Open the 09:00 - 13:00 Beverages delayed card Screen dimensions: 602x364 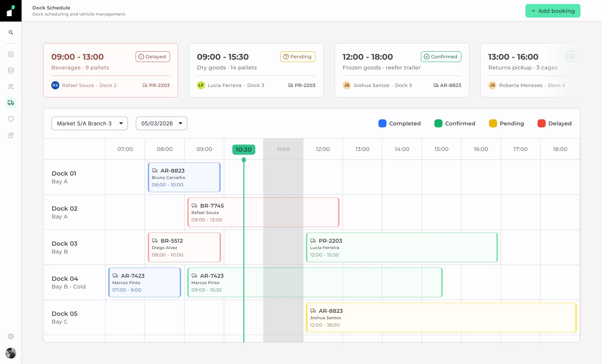[x=111, y=70]
